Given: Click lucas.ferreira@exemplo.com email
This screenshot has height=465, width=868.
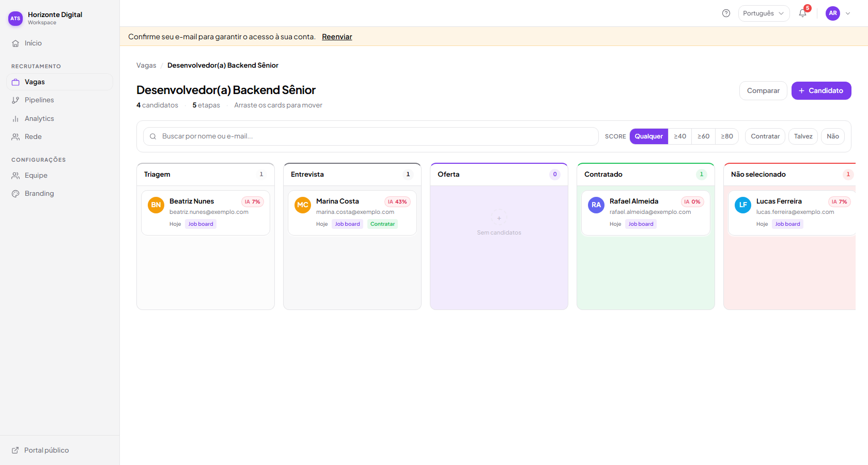Looking at the screenshot, I should [x=795, y=212].
